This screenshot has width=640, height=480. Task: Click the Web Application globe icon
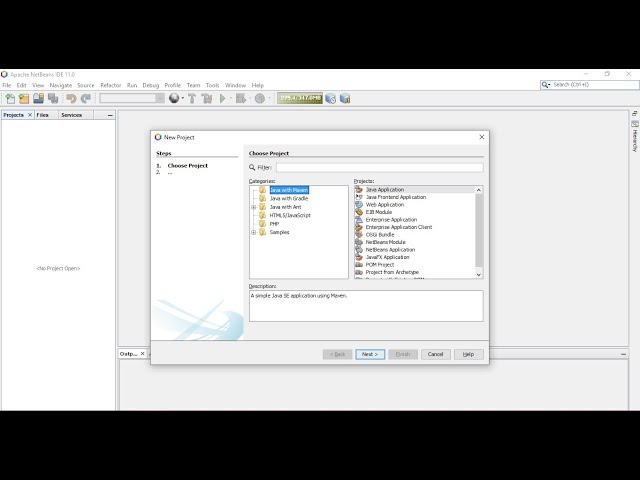(x=359, y=204)
